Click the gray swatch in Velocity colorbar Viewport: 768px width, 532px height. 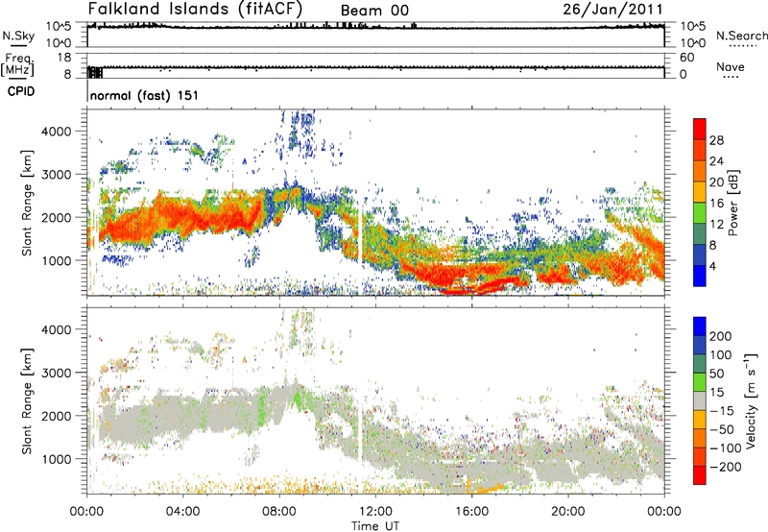[700, 400]
